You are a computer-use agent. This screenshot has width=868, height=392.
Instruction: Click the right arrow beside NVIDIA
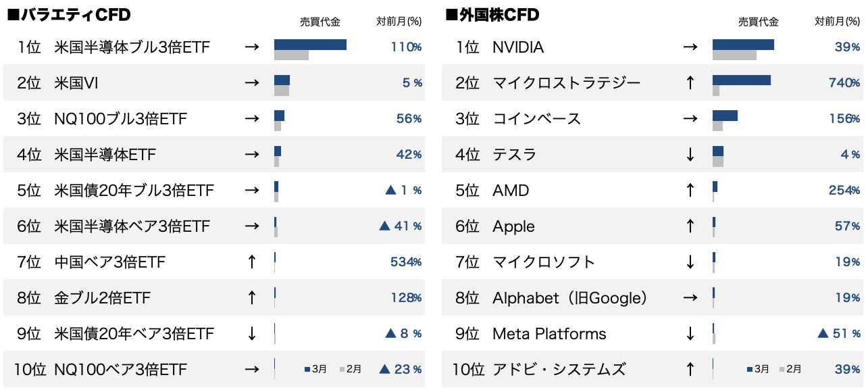click(690, 47)
